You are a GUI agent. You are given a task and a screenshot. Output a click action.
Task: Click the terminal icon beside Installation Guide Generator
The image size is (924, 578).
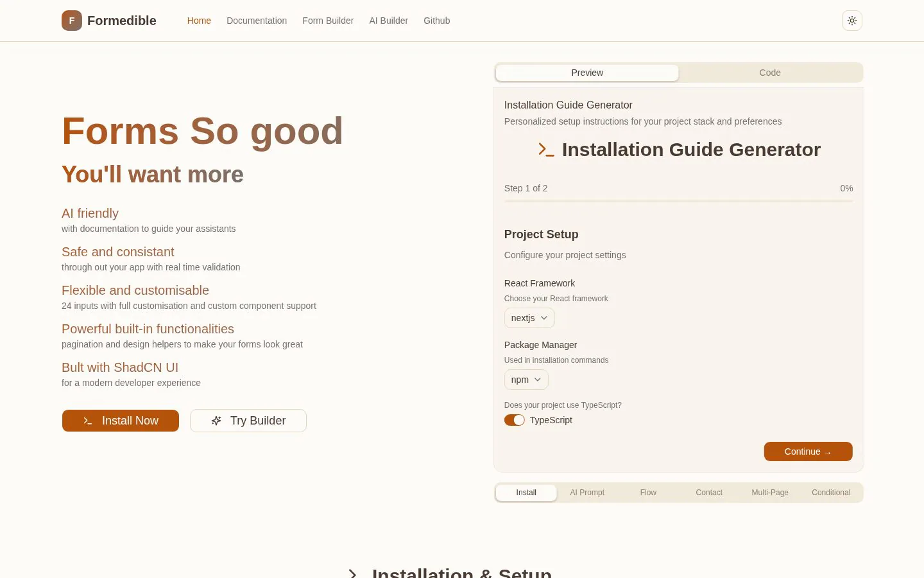click(546, 150)
